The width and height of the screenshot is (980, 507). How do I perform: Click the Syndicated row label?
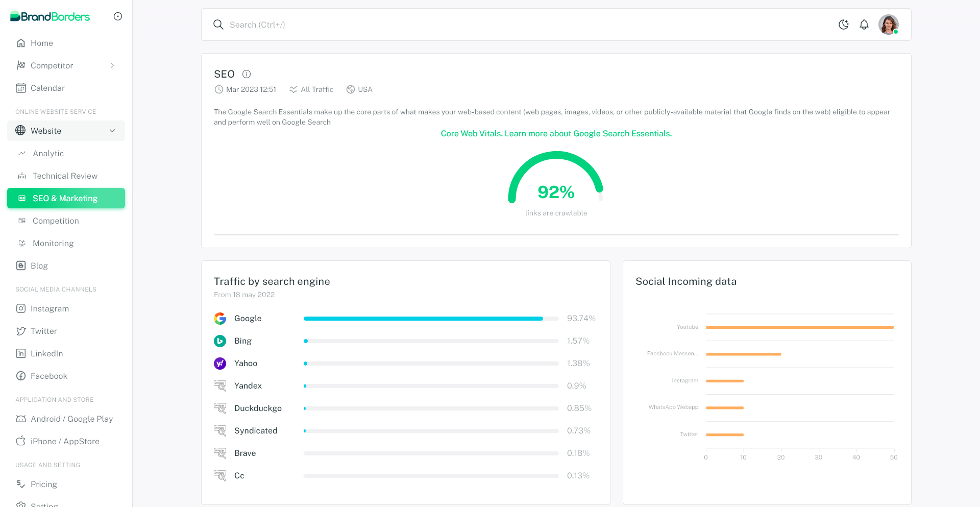256,430
